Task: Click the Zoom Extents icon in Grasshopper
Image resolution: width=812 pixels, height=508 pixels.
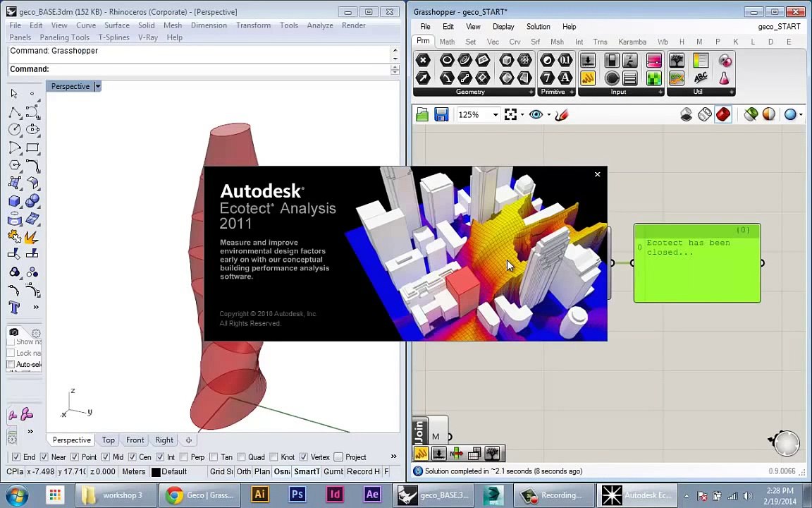Action: coord(510,114)
